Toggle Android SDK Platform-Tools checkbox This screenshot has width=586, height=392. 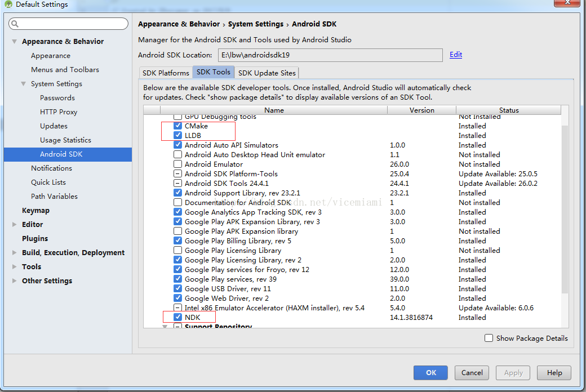click(178, 174)
